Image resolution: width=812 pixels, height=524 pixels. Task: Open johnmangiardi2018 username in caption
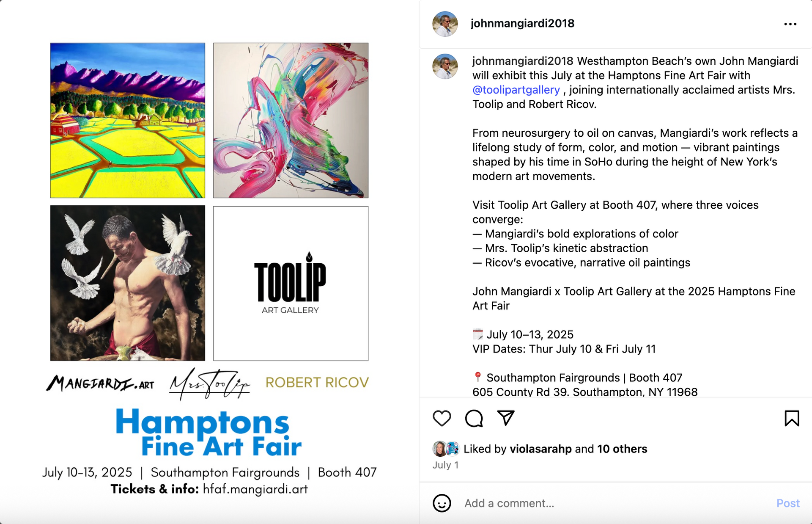(523, 61)
